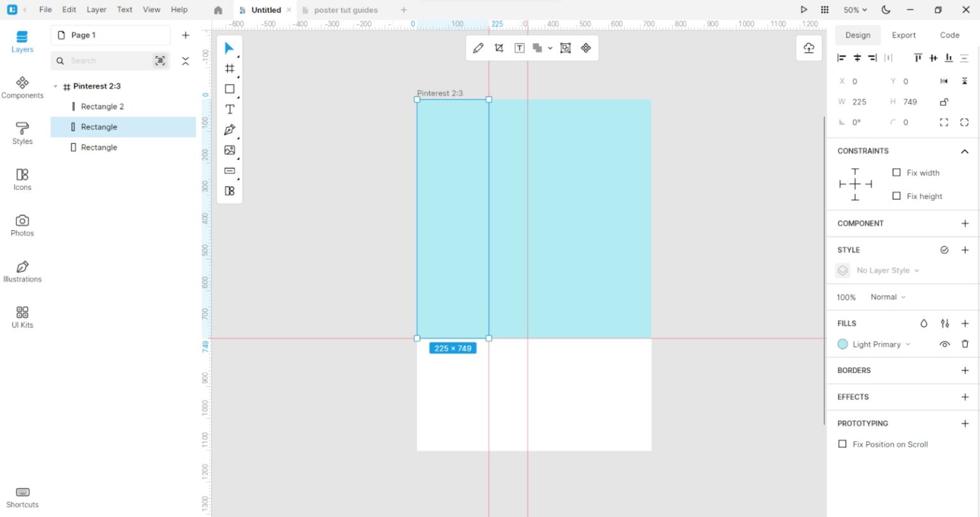Screen dimensions: 980x517
Task: Collapse the Constraints section
Action: coord(965,152)
